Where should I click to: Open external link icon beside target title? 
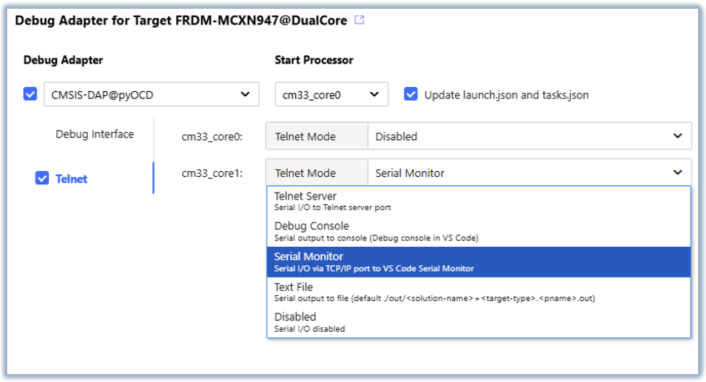click(x=359, y=20)
